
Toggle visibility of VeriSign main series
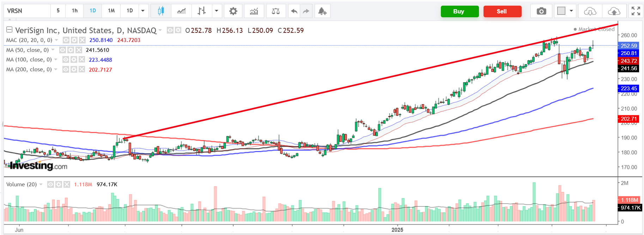[x=170, y=30]
